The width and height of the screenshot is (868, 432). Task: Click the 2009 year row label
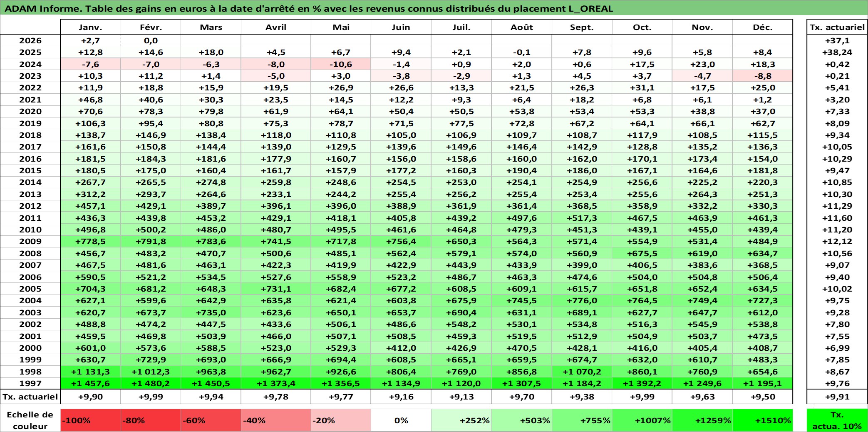tap(30, 241)
